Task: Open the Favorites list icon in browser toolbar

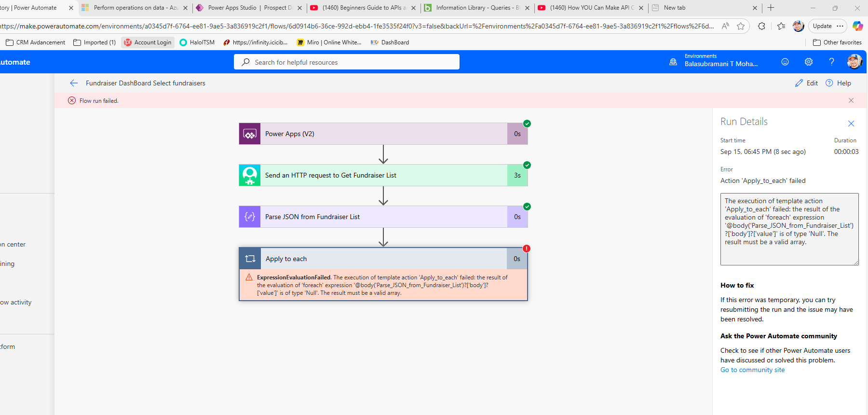Action: point(781,26)
